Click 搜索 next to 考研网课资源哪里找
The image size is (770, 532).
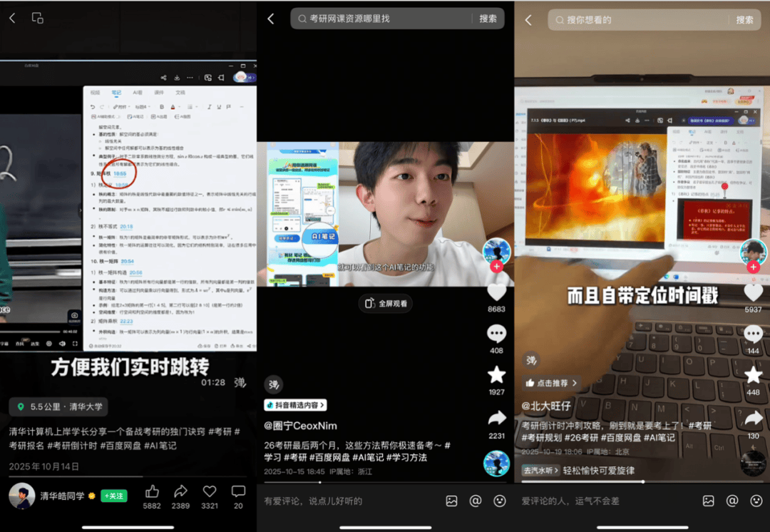(x=488, y=19)
